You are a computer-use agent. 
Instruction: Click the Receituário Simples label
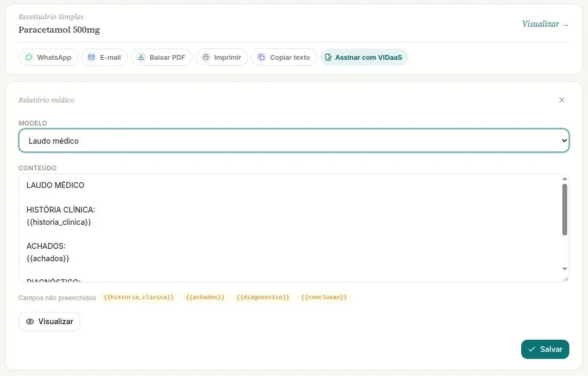click(51, 17)
